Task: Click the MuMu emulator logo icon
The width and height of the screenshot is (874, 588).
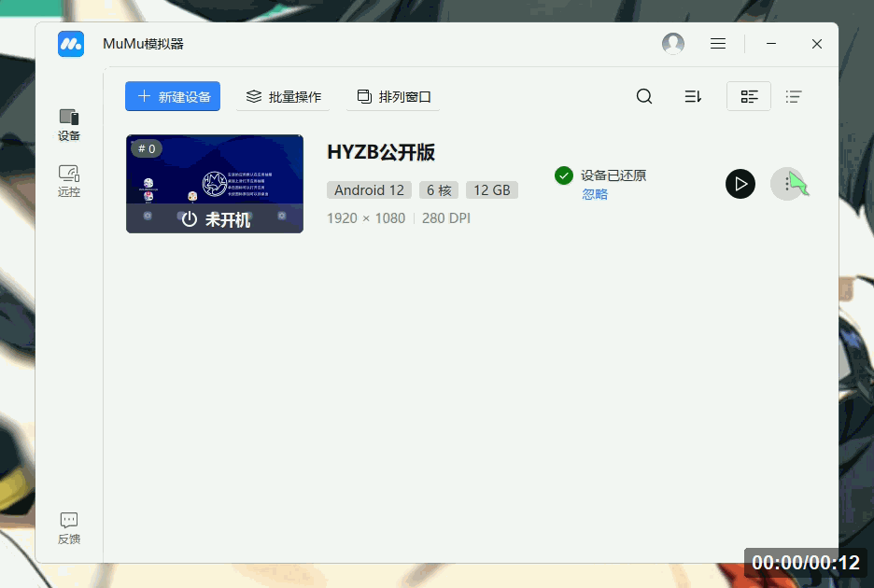Action: point(71,44)
